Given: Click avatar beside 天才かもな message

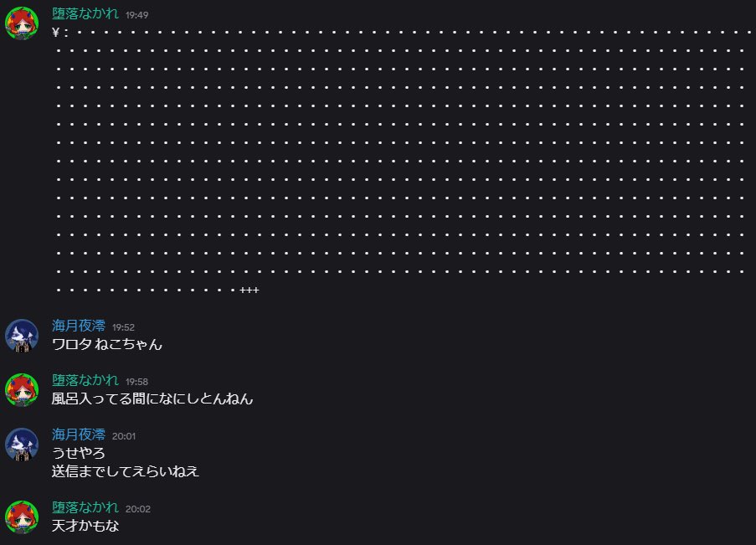Looking at the screenshot, I should point(22,517).
